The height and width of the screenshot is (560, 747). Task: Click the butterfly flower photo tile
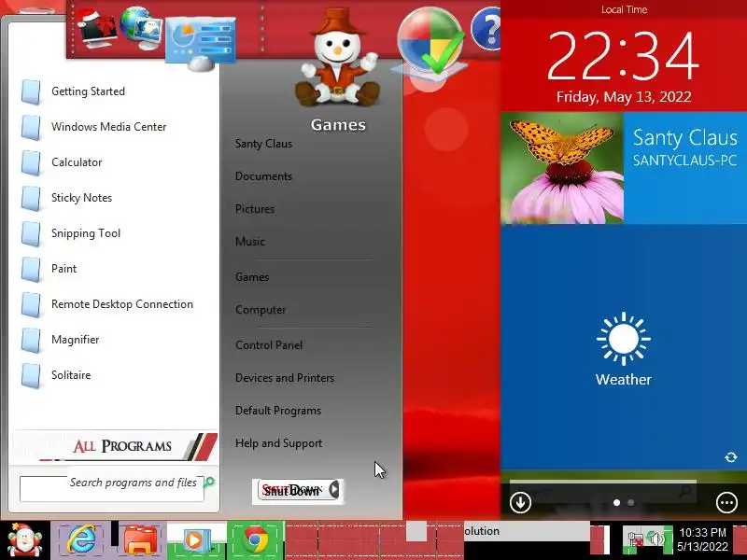coord(562,168)
